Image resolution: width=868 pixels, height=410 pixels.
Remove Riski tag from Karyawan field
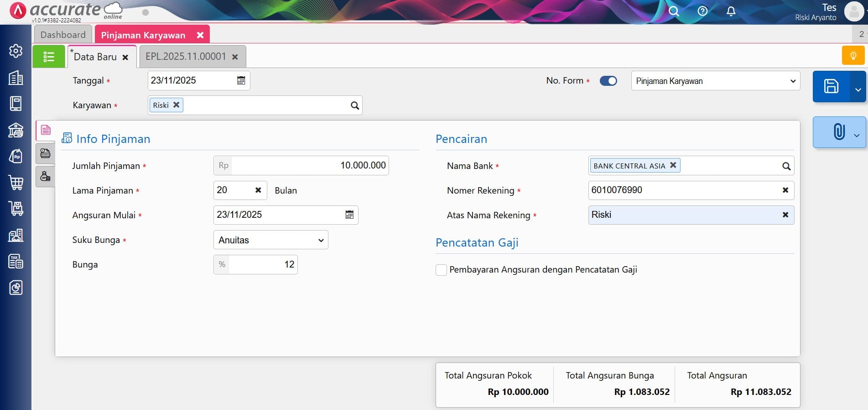point(177,105)
